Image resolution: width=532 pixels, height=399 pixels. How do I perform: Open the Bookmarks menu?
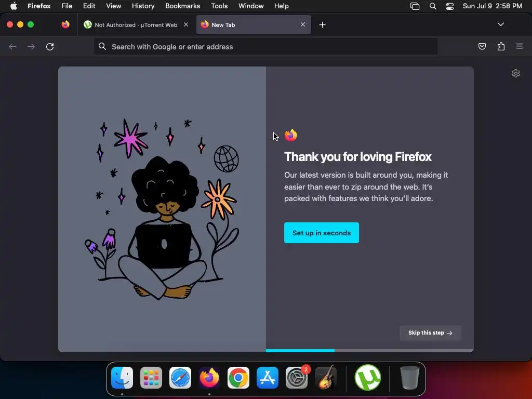coord(182,6)
